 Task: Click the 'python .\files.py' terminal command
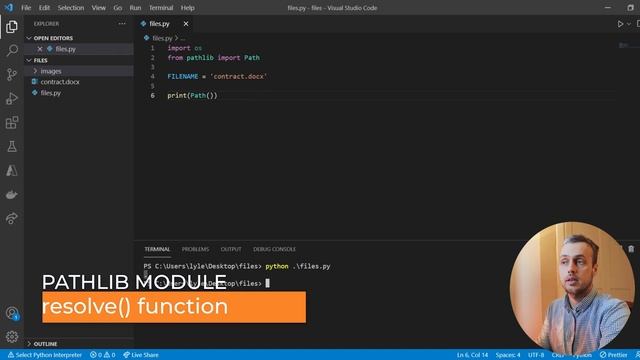pos(298,266)
